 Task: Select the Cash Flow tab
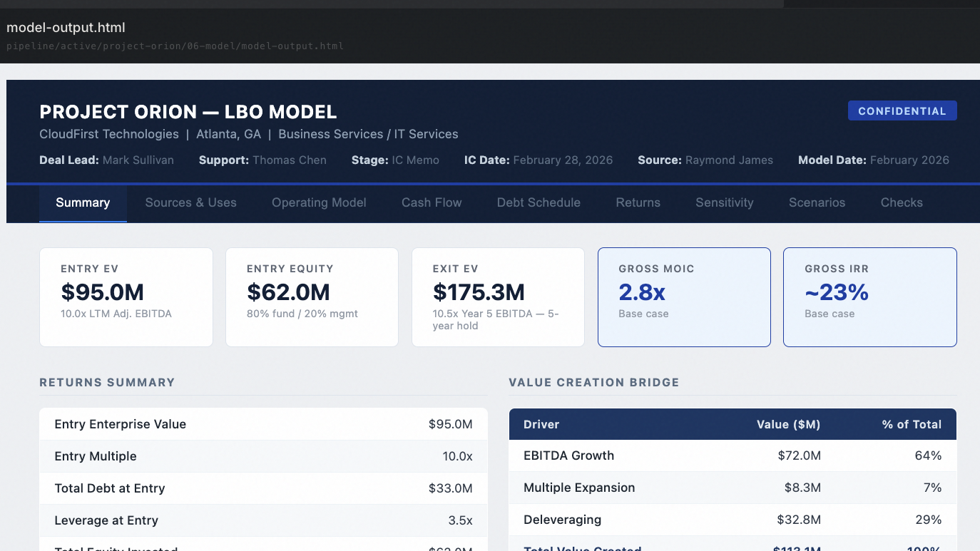point(431,202)
